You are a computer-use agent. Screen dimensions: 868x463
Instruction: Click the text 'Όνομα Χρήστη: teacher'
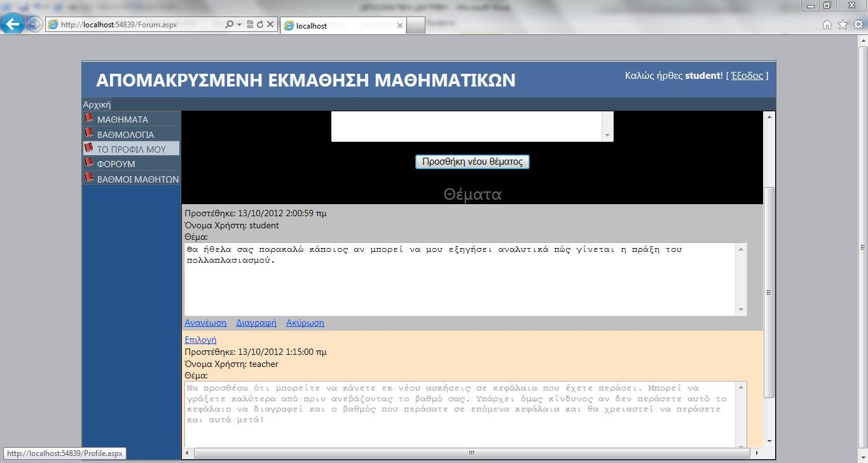coord(231,364)
